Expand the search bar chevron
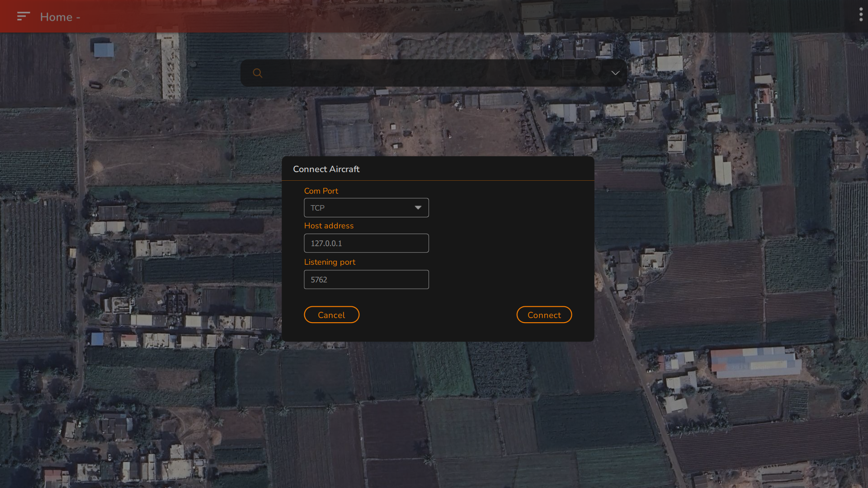This screenshot has width=868, height=488. tap(615, 73)
